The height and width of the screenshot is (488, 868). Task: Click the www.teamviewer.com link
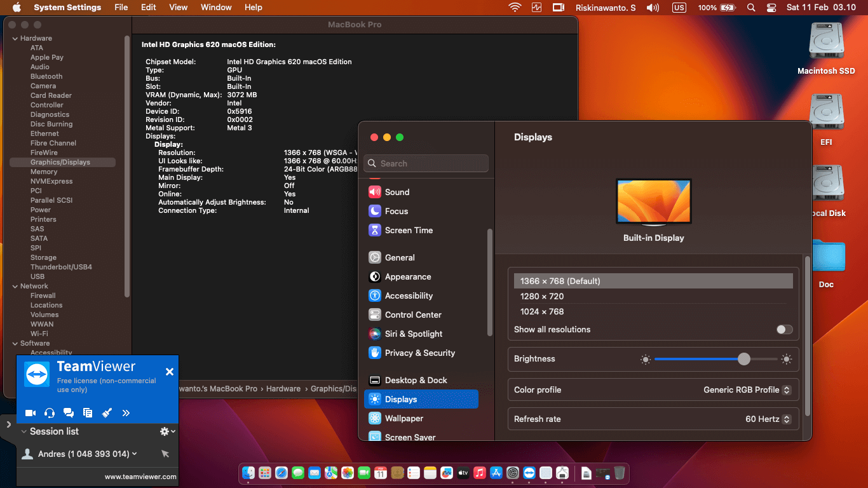[x=140, y=477]
